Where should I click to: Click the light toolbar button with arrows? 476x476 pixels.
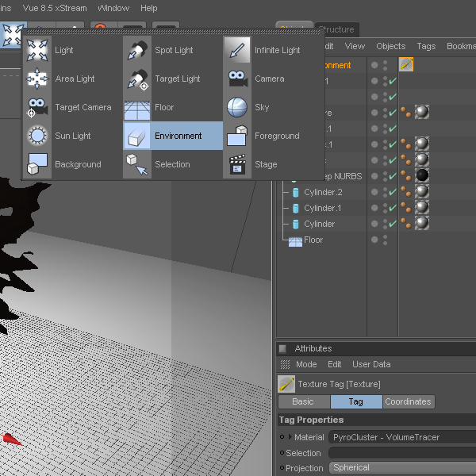(12, 35)
